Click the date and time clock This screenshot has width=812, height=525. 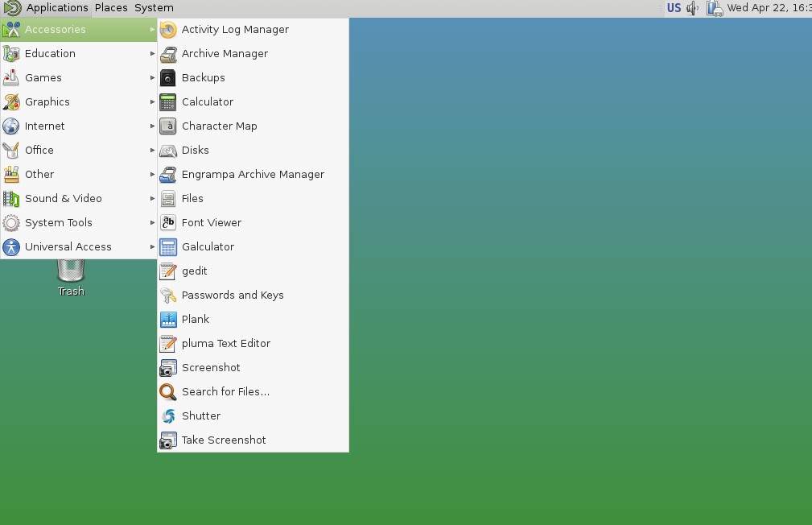pos(769,8)
